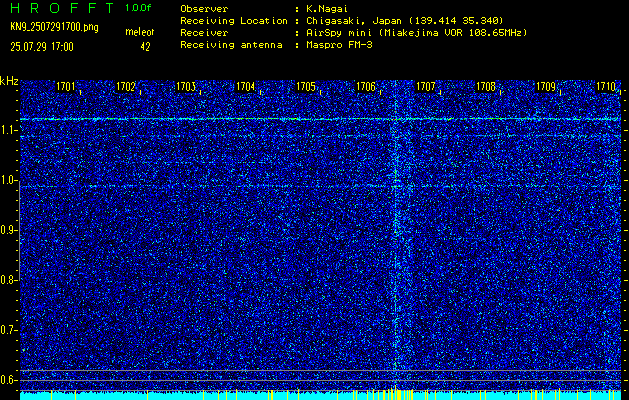Click the HROFFT title text
Screen dimensions: 629x400
tap(62, 8)
